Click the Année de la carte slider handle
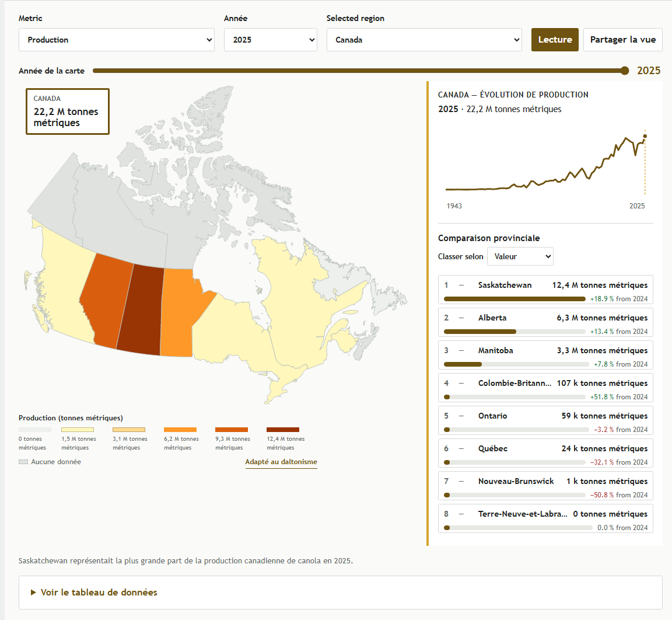Image resolution: width=672 pixels, height=620 pixels. click(625, 71)
